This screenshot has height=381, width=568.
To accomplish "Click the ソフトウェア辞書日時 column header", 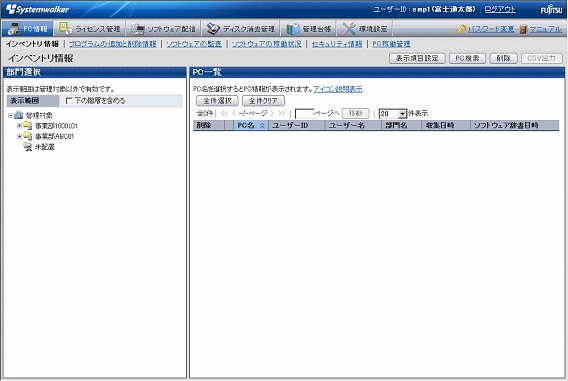I will [514, 125].
